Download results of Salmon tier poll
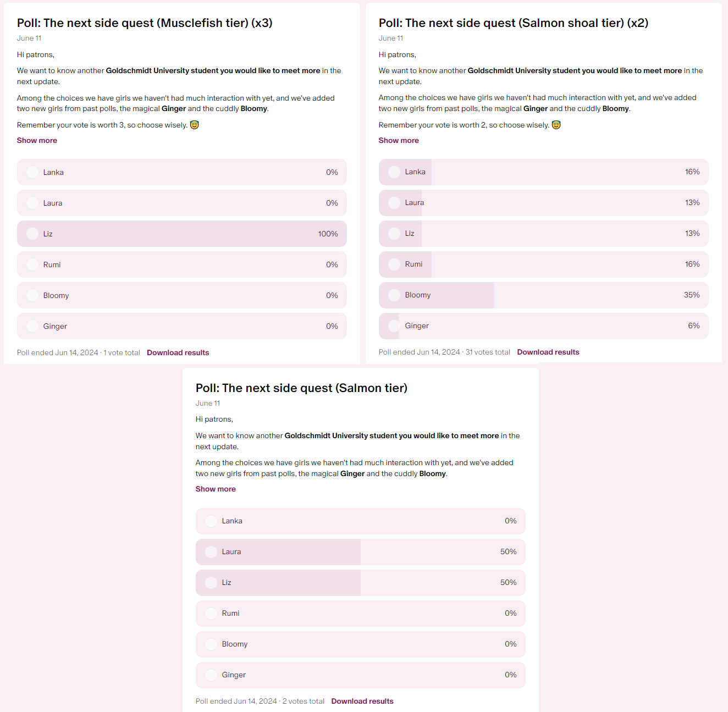728x712 pixels. coord(362,701)
